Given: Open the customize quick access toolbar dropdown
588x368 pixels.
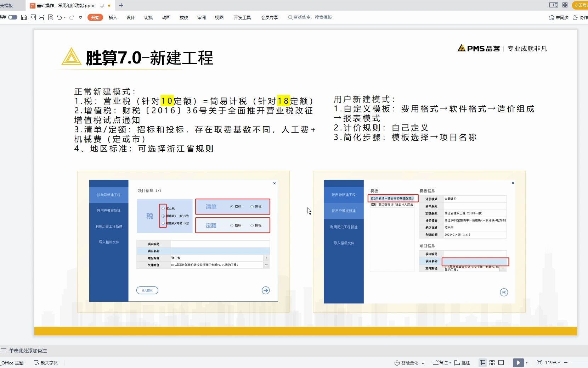Looking at the screenshot, I should click(x=80, y=17).
